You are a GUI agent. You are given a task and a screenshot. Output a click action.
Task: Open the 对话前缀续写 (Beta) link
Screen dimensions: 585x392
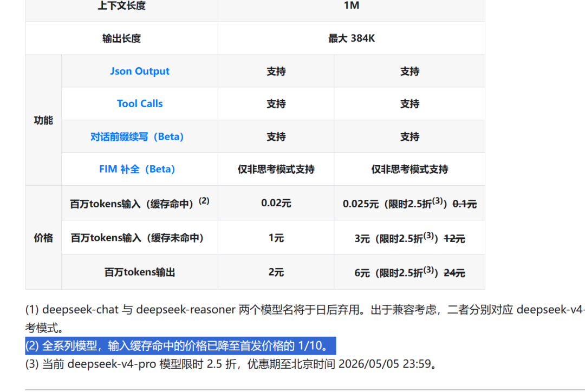coord(137,136)
